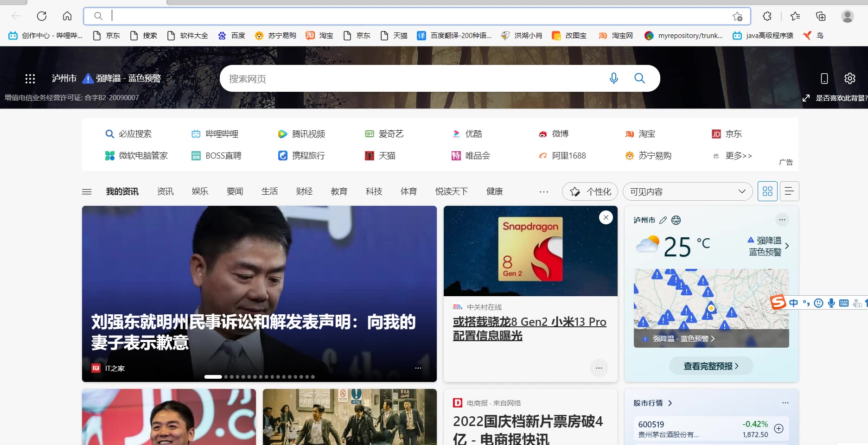This screenshot has height=445, width=868.
Task: Open the news feed hamburger menu
Action: [x=87, y=191]
